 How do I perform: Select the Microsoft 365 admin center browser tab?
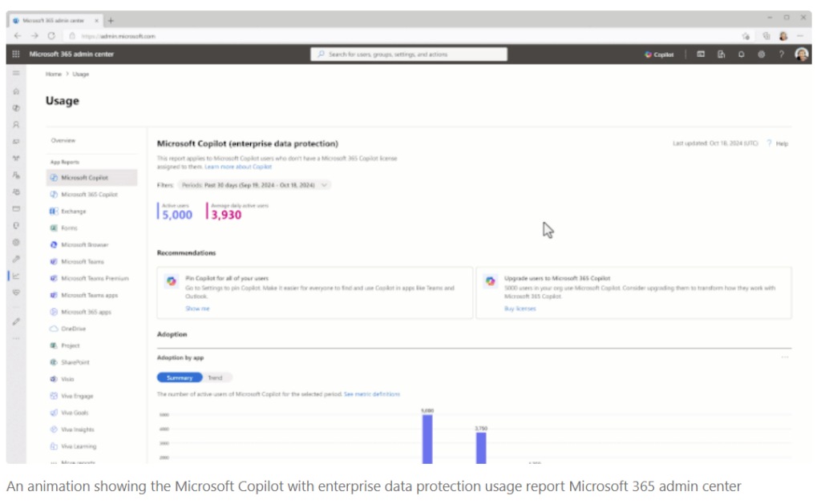[55, 20]
